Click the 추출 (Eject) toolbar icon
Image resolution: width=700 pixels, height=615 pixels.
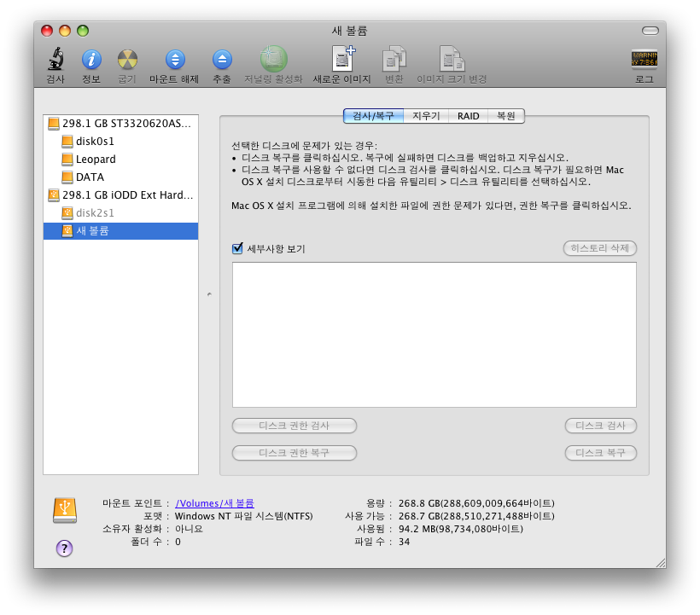click(x=222, y=60)
